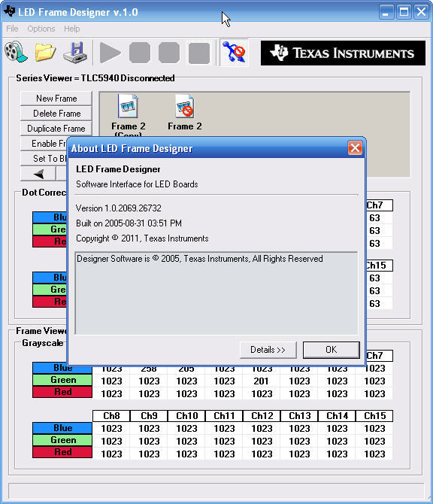Select the disabled Frame 2 thumbnail
Viewport: 433px width, 504px height.
pyautogui.click(x=185, y=113)
